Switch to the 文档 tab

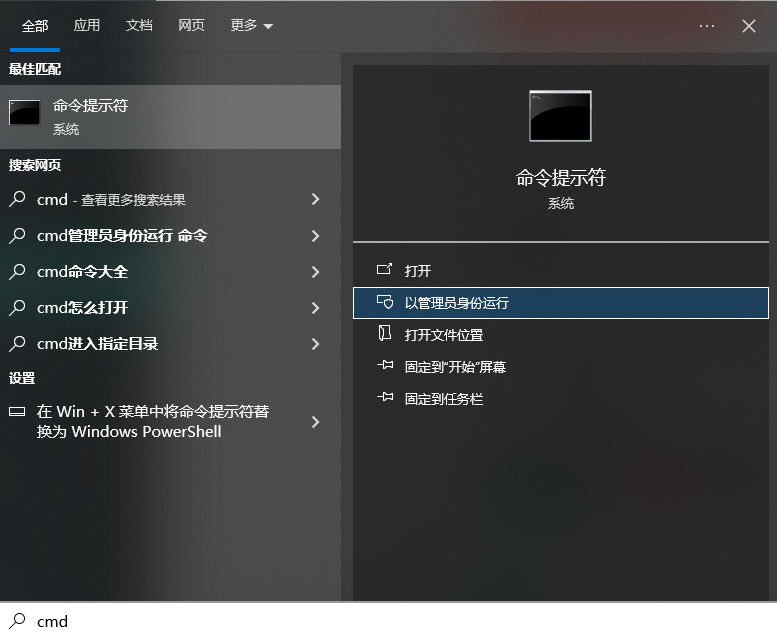pos(139,26)
